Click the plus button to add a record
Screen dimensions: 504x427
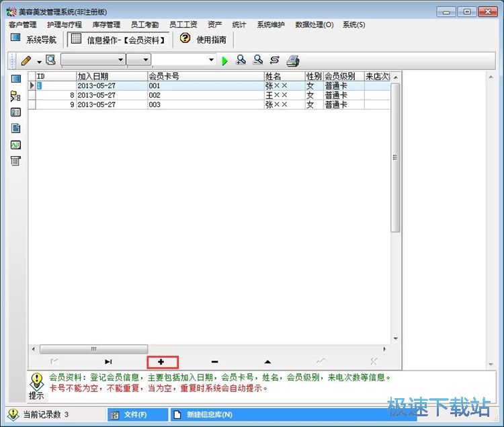pos(161,362)
